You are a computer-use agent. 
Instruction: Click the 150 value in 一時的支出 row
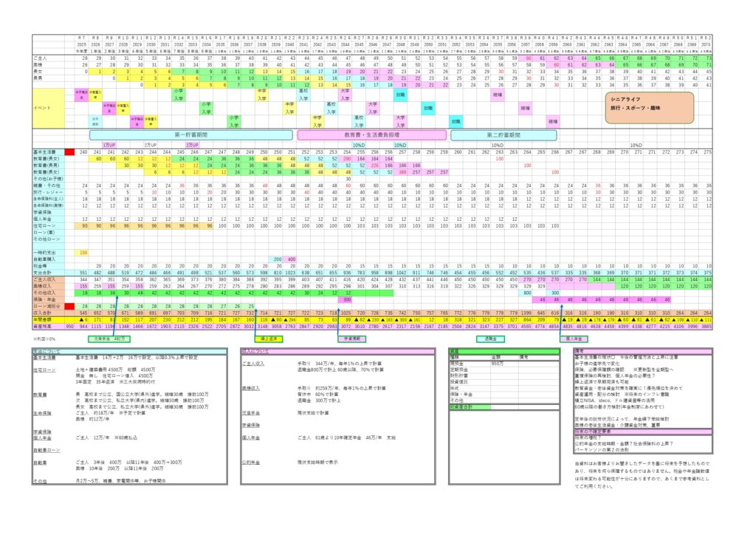pos(83,253)
